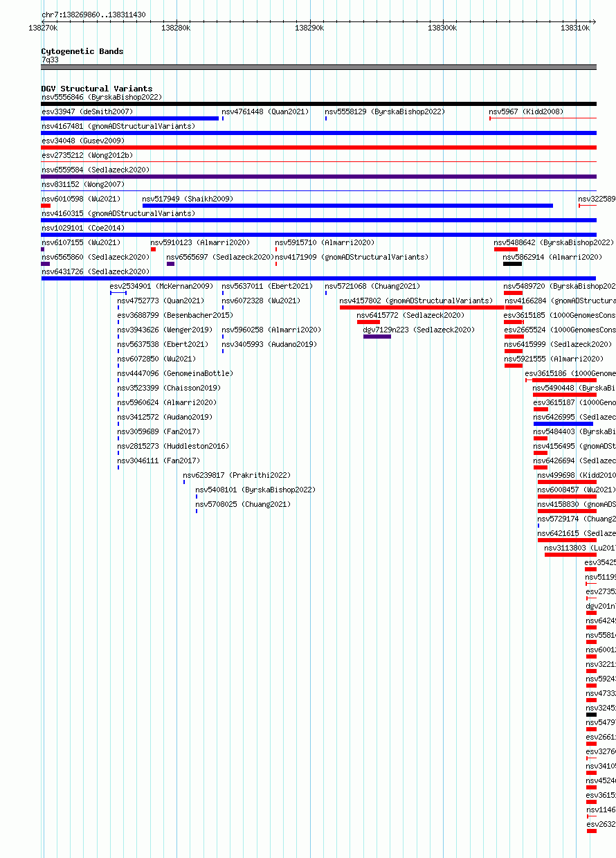Open nsv5921555 (Almarri2020) label

tap(554, 359)
